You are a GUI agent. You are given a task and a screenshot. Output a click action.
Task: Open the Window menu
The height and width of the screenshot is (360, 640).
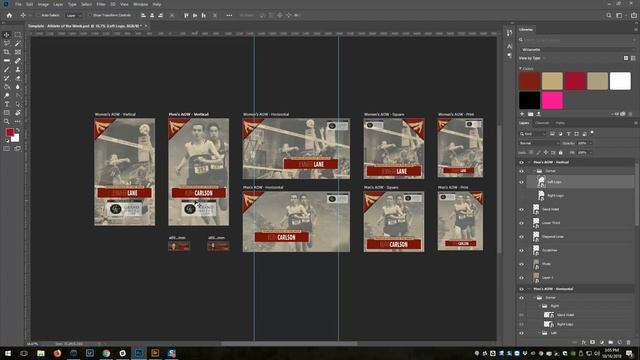140,4
